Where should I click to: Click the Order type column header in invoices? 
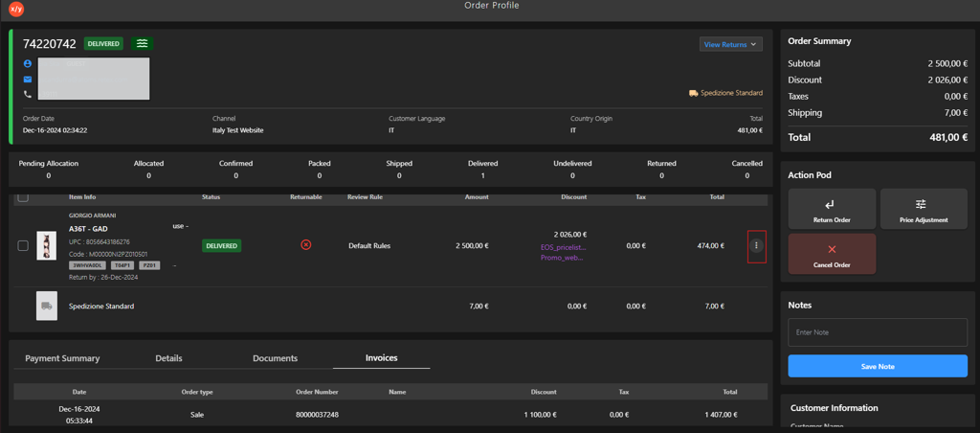197,393
